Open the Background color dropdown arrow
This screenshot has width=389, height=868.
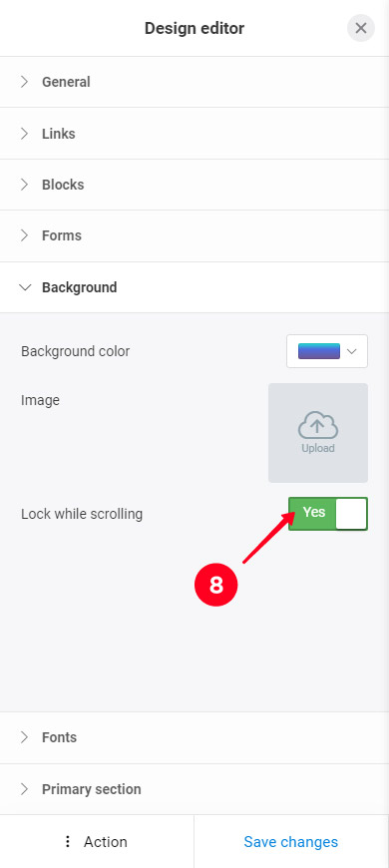(351, 351)
